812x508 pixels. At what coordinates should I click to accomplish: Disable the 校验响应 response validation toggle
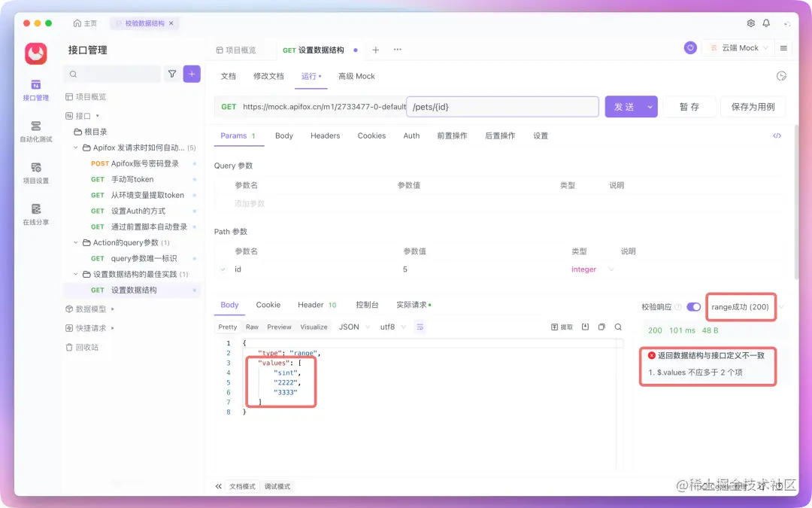pos(692,306)
